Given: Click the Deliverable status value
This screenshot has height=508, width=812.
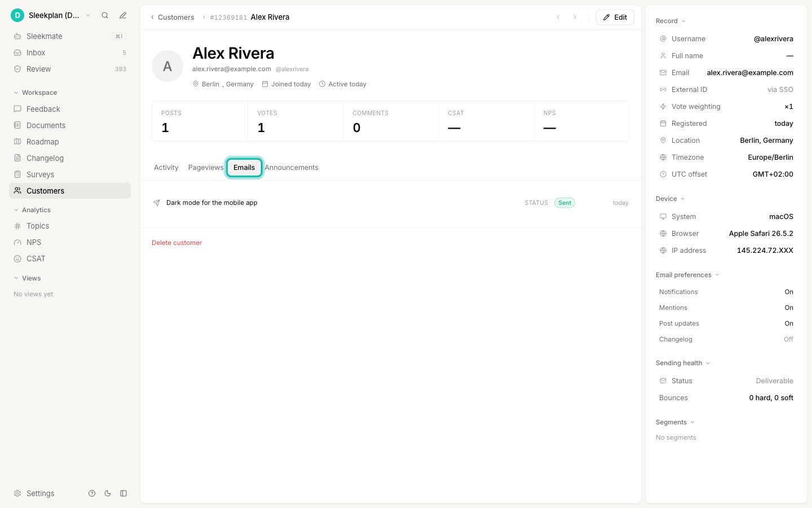Looking at the screenshot, I should coord(774,381).
